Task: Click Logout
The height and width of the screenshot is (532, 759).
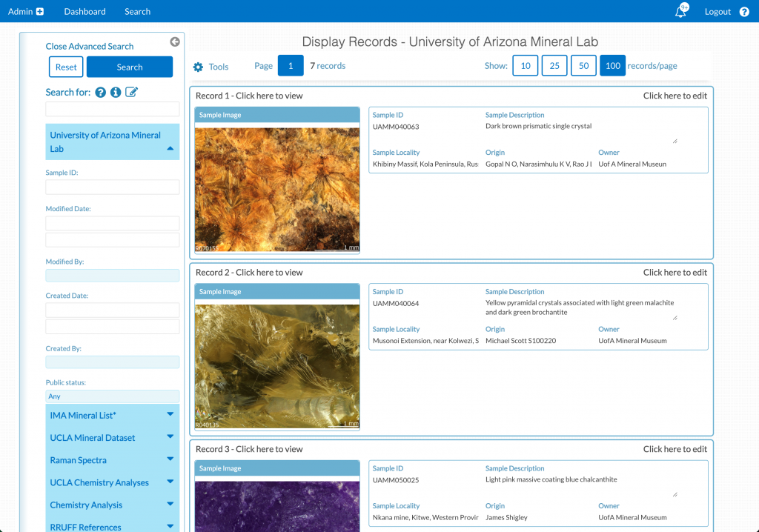Action: click(x=717, y=12)
